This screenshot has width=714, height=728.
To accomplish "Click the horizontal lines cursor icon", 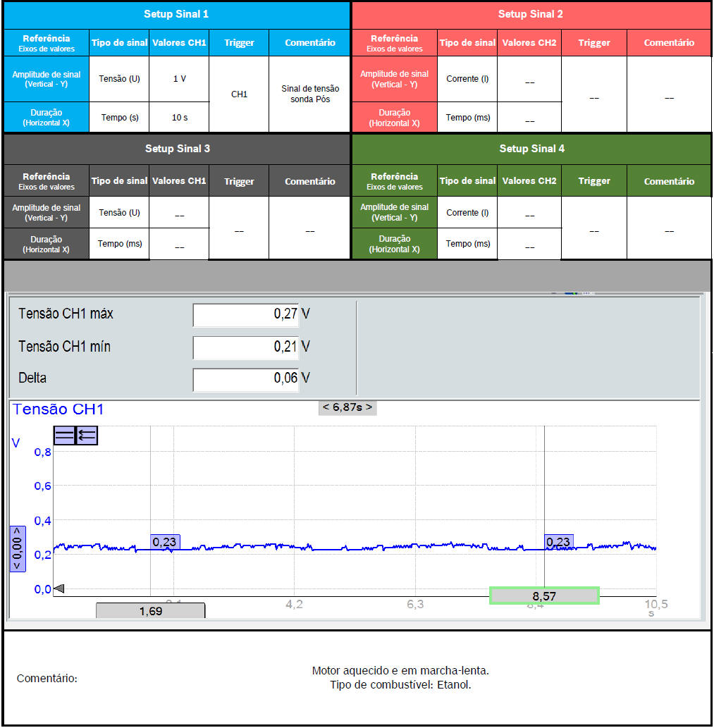I will 64,436.
